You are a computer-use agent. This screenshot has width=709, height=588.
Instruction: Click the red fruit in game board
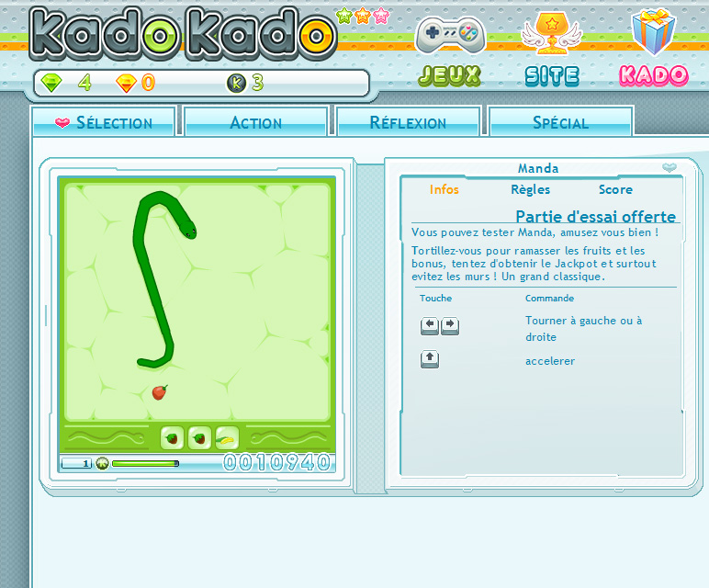click(x=160, y=392)
